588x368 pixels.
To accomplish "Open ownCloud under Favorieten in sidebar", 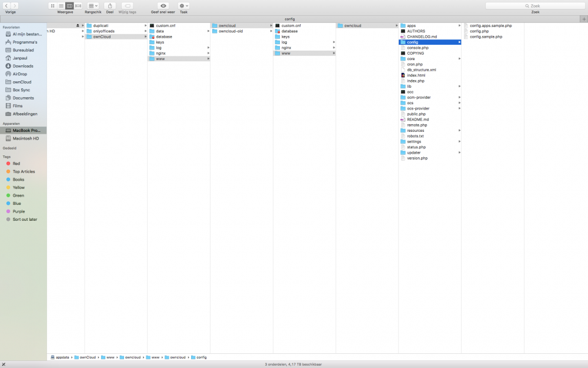I will [x=24, y=82].
